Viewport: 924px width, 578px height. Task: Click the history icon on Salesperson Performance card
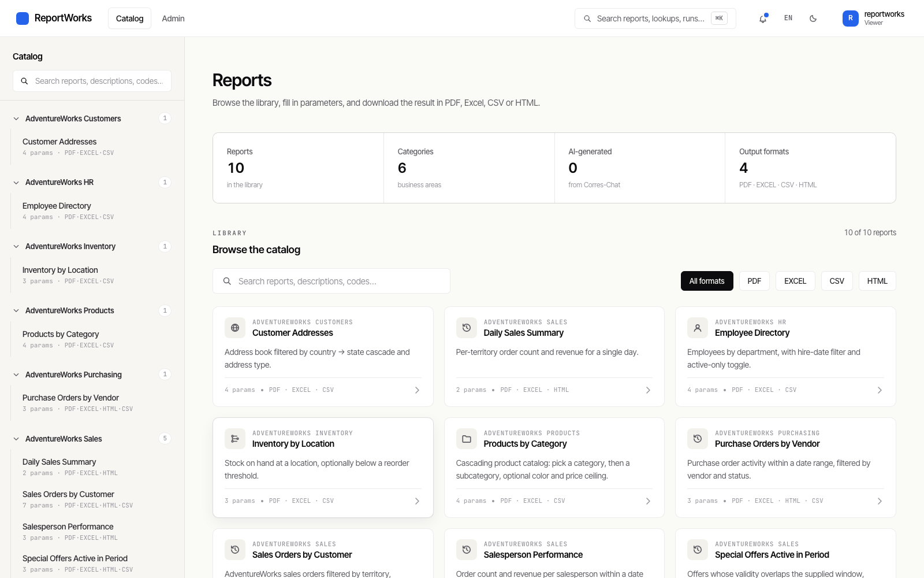(x=467, y=550)
